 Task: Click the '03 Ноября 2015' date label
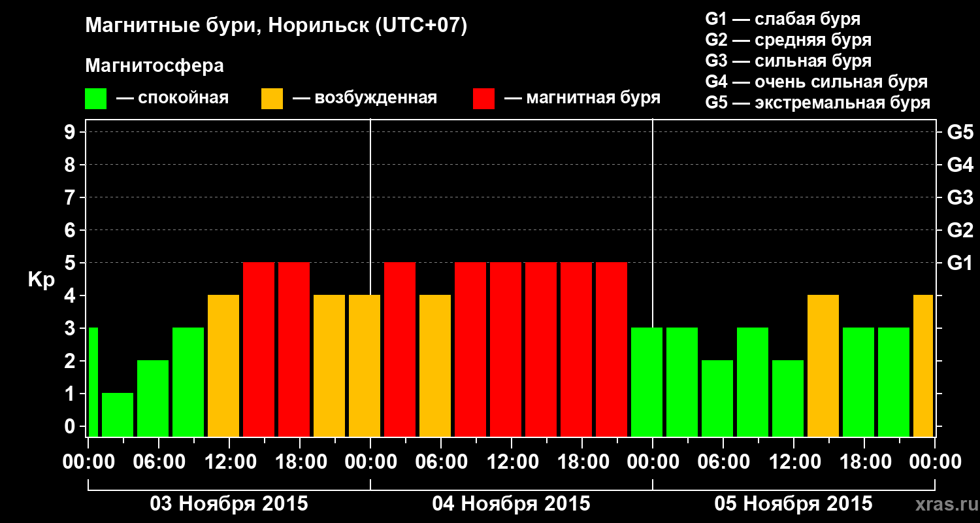(x=229, y=504)
